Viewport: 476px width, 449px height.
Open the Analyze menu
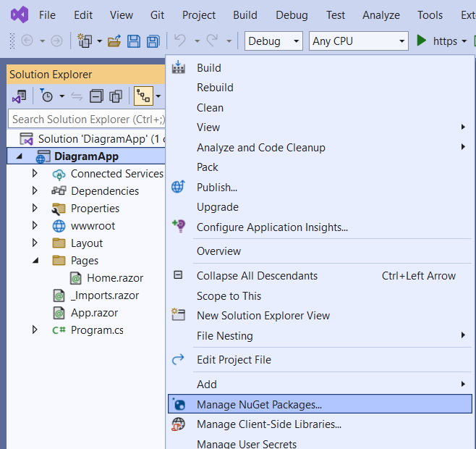[x=381, y=15]
